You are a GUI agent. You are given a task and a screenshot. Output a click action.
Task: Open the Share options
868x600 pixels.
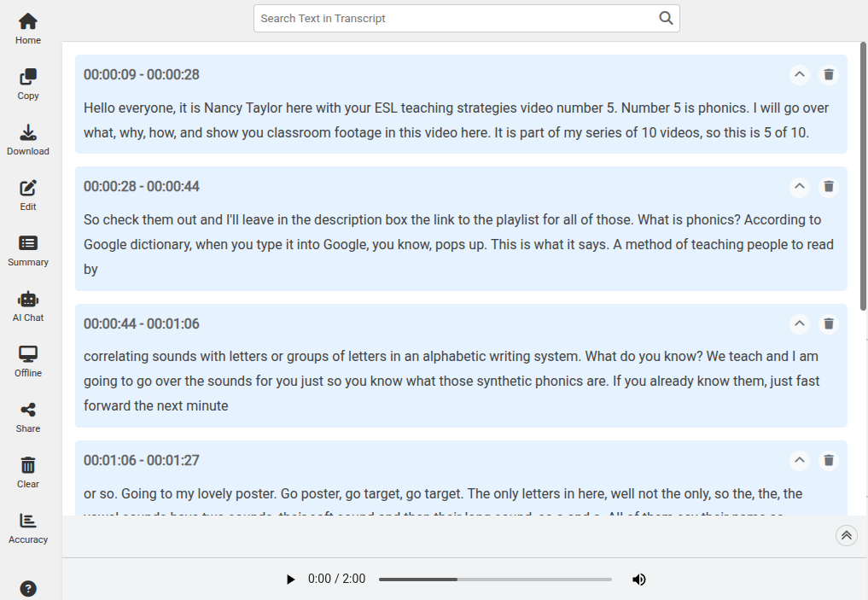pyautogui.click(x=27, y=415)
